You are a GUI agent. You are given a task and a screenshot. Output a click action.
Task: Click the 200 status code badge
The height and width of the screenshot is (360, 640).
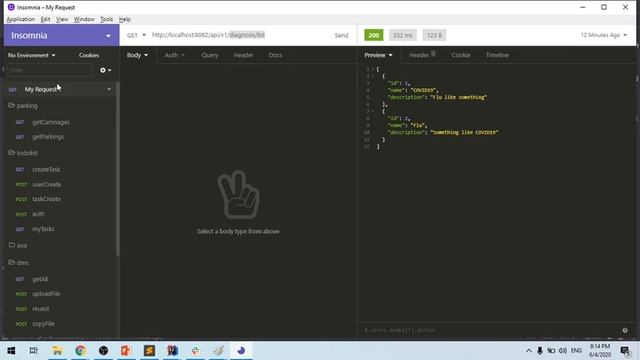(373, 36)
